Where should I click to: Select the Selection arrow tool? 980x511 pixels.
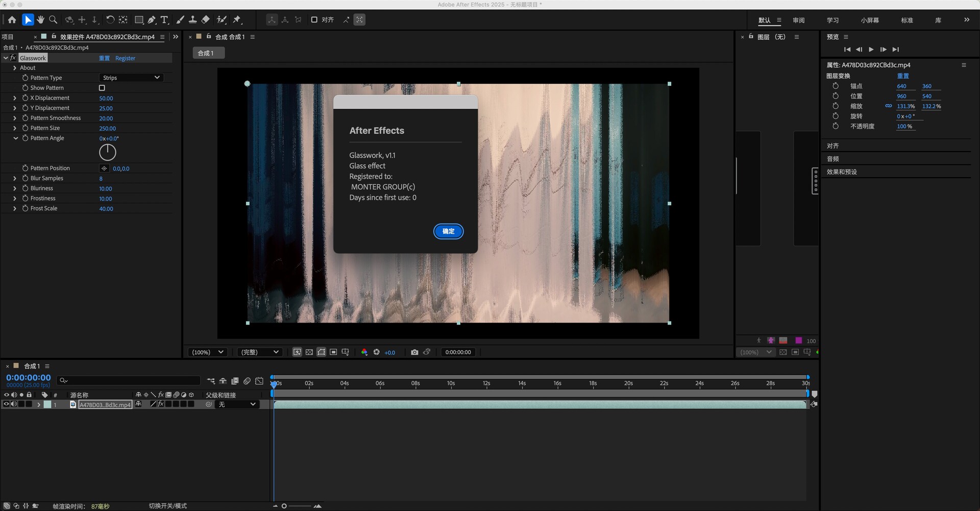(28, 20)
